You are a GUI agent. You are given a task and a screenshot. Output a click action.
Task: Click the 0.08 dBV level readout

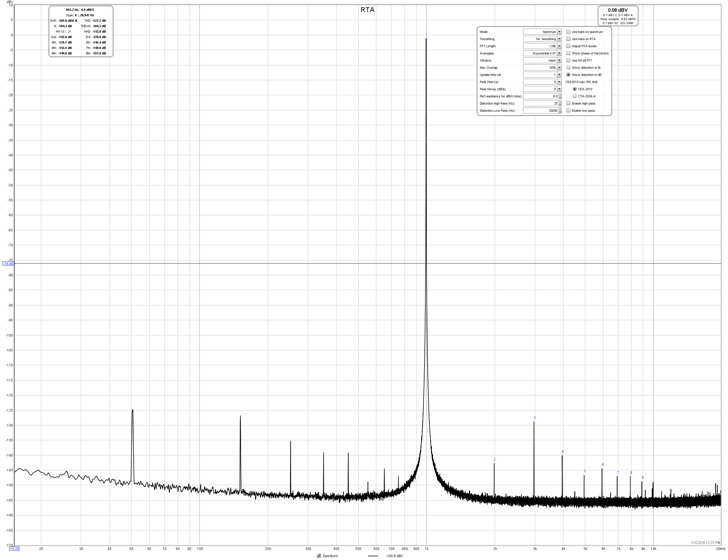click(618, 10)
